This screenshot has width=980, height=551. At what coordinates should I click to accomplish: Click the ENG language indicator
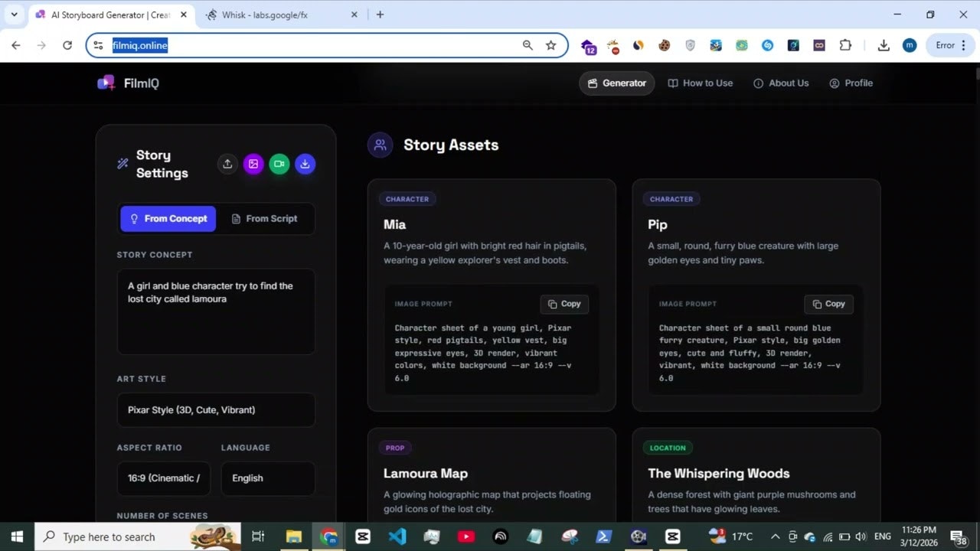[882, 536]
